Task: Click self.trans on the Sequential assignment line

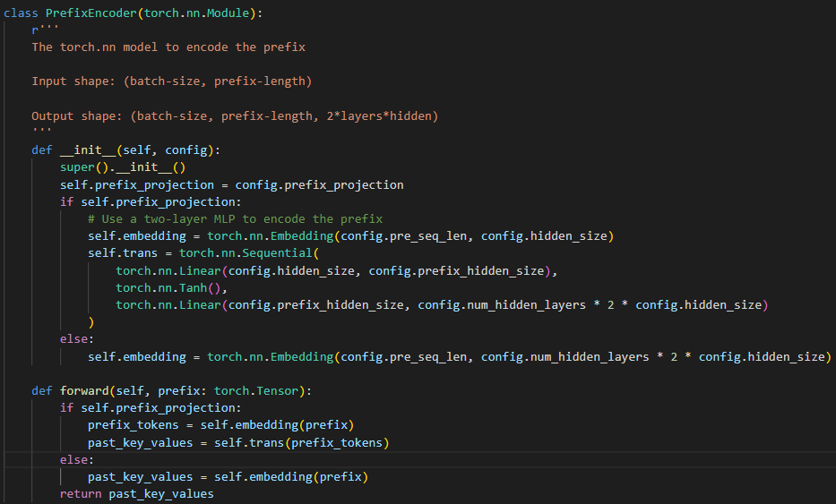Action: point(123,253)
